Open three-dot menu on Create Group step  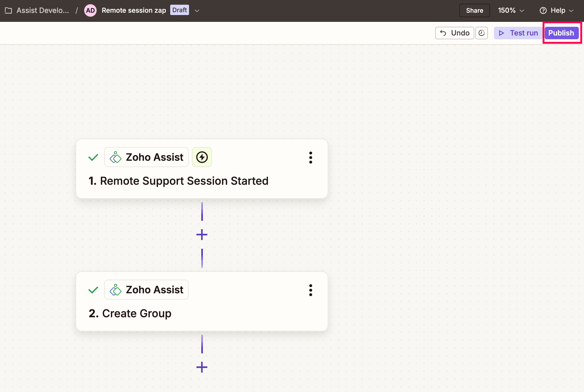(x=311, y=290)
